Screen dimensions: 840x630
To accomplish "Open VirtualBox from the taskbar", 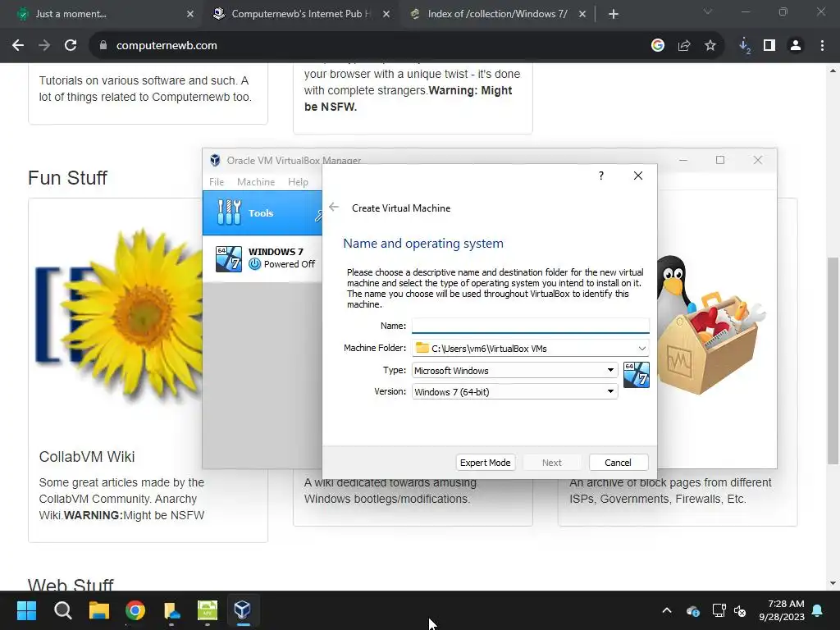I will (242, 610).
